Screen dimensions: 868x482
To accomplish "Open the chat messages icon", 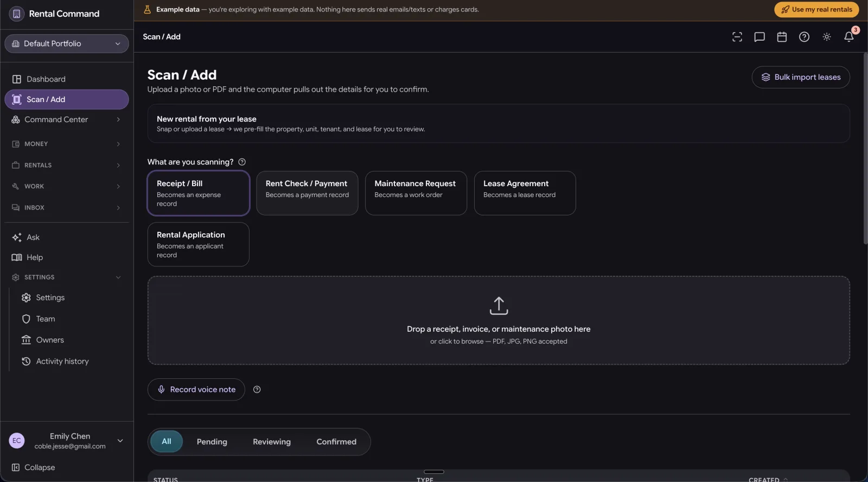I will point(759,37).
